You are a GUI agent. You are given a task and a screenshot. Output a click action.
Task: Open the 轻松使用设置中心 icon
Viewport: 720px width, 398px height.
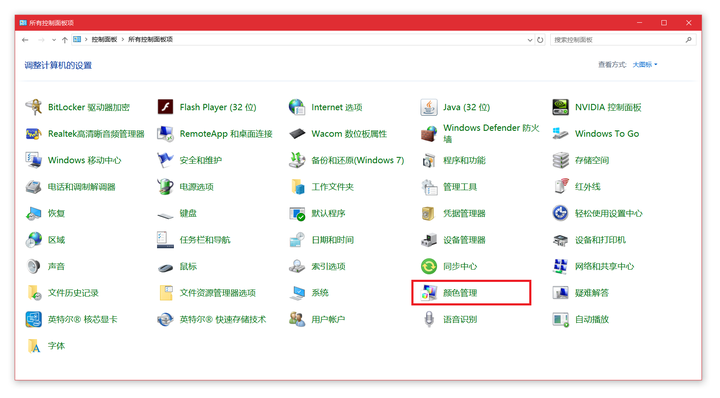pyautogui.click(x=561, y=213)
